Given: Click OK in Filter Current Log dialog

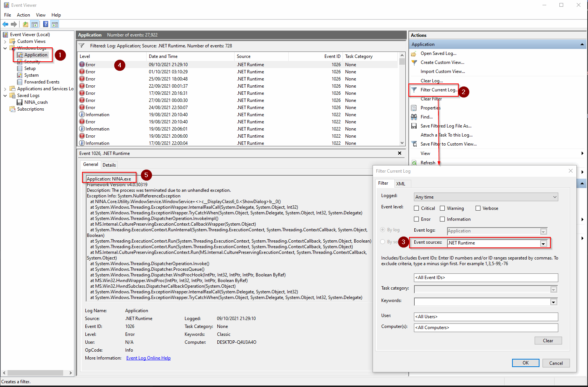Looking at the screenshot, I should 526,363.
